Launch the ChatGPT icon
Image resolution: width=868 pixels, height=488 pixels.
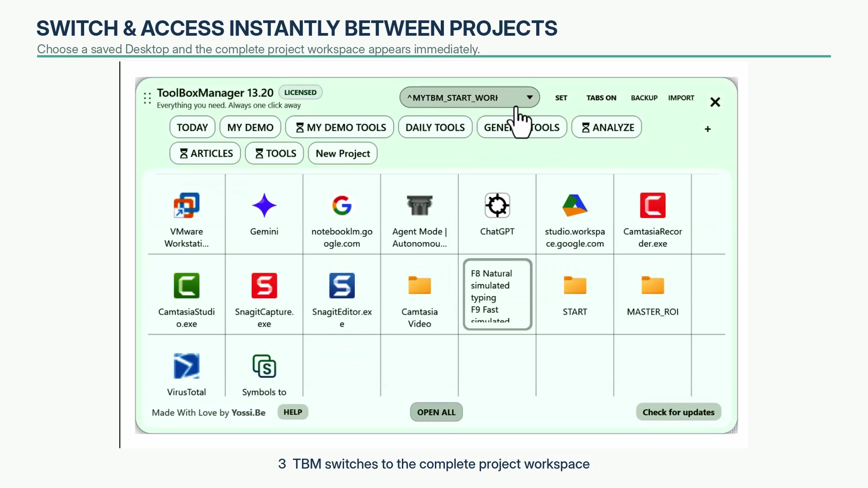(x=497, y=206)
